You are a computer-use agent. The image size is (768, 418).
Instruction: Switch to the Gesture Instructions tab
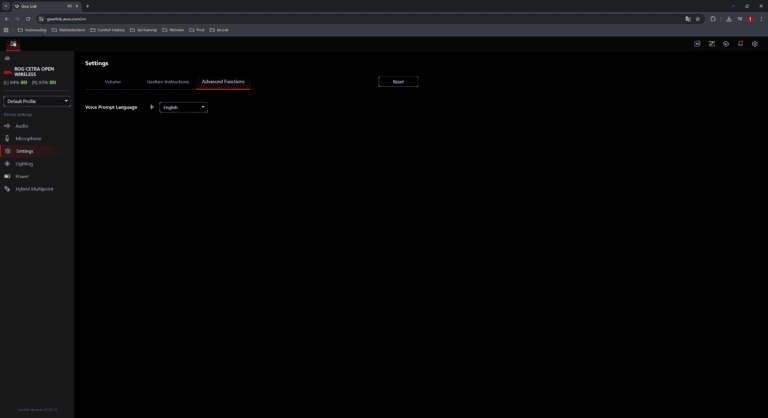pos(168,81)
